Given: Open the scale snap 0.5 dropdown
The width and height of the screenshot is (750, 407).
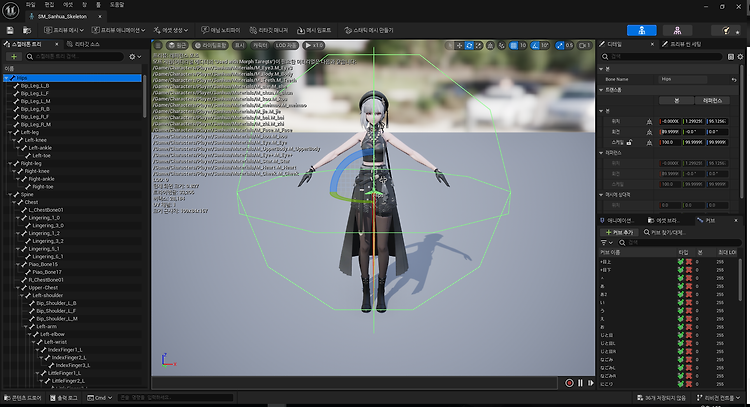Looking at the screenshot, I should point(569,45).
